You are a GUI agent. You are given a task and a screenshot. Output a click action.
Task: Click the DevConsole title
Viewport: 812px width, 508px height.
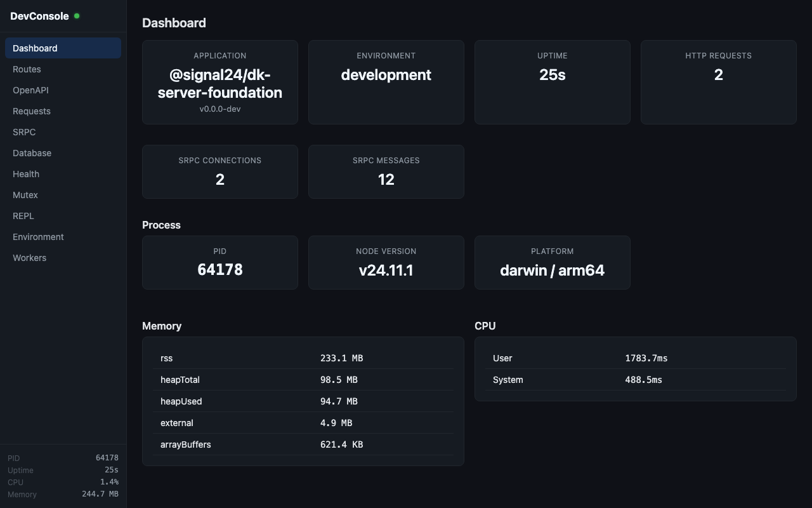pyautogui.click(x=39, y=16)
